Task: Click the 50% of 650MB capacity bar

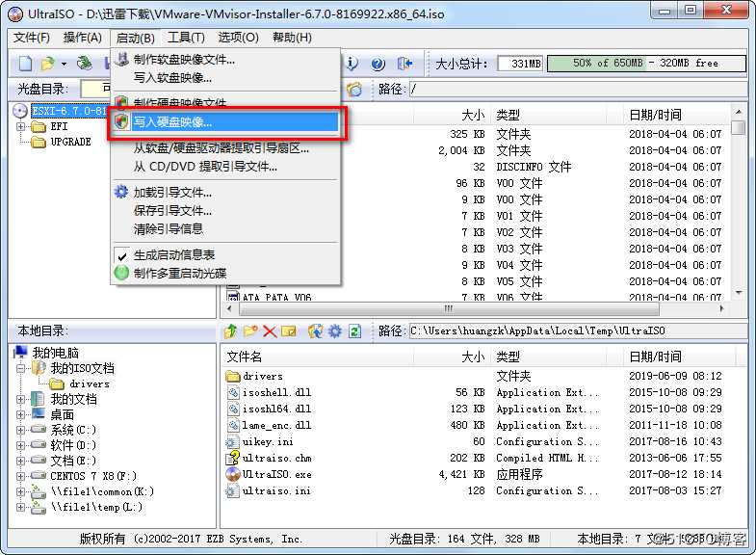Action: pos(646,64)
